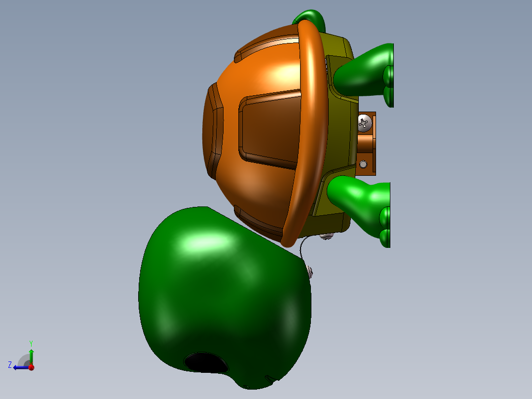Select the copper cylinder of the bracket
Screen dimensions: 532x399
pyautogui.click(x=365, y=143)
